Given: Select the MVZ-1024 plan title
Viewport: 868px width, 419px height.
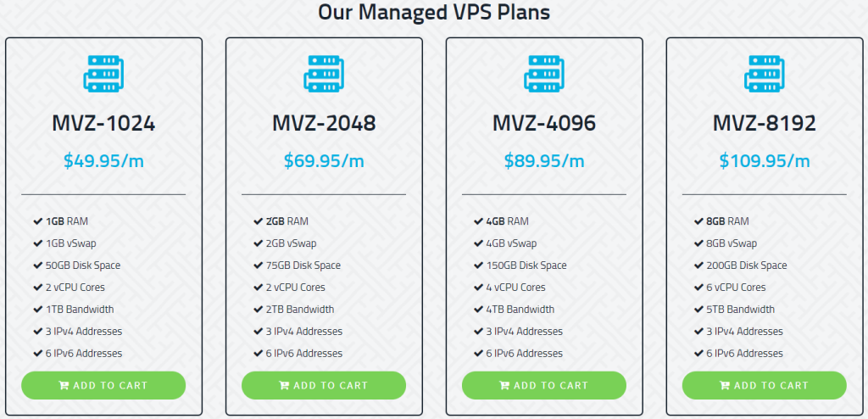Looking at the screenshot, I should 103,124.
